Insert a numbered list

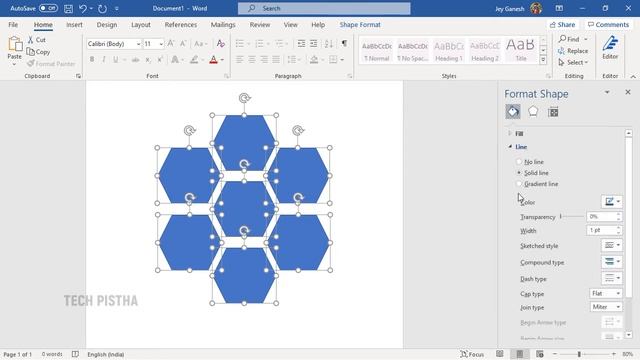[259, 43]
